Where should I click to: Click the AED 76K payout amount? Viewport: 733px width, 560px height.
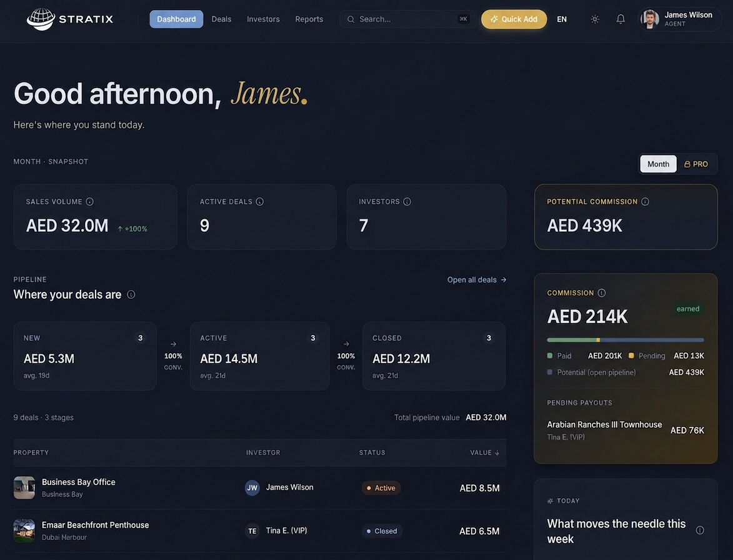687,430
